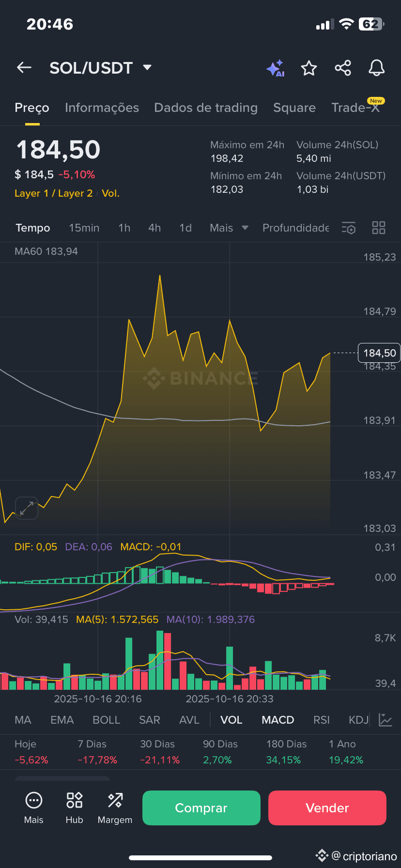The height and width of the screenshot is (868, 401).
Task: Switch to the Informações tab
Action: point(102,108)
